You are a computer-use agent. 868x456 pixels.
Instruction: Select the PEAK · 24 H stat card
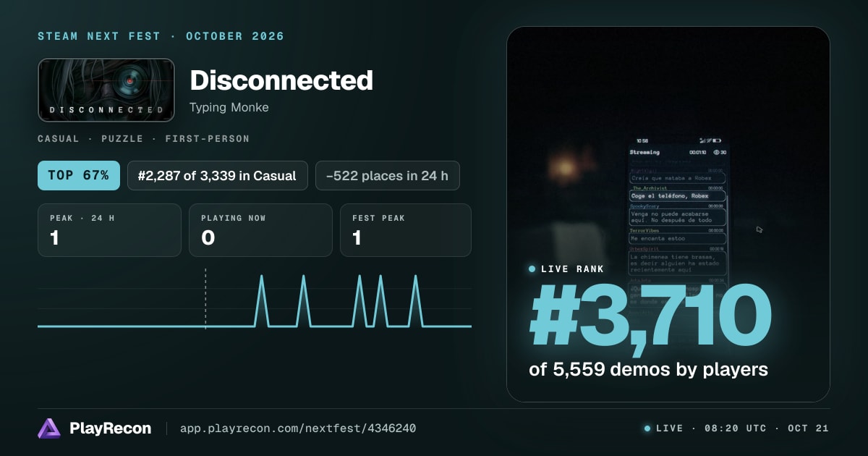pos(109,230)
